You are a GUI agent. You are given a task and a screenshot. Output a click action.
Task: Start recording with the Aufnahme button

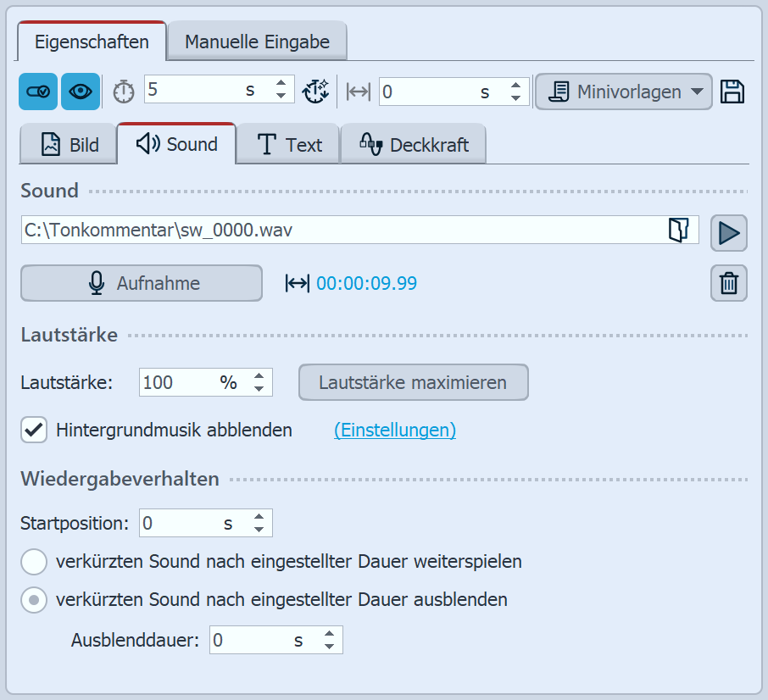coord(141,282)
